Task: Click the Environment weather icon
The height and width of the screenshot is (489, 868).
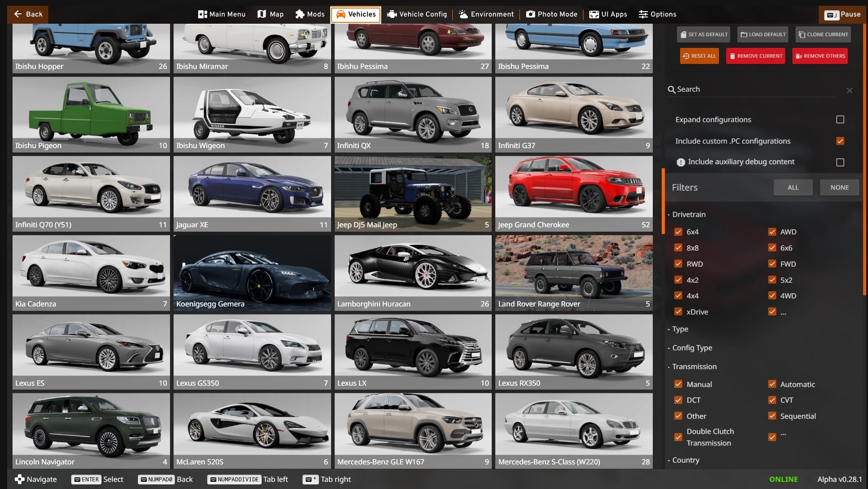Action: coord(463,14)
